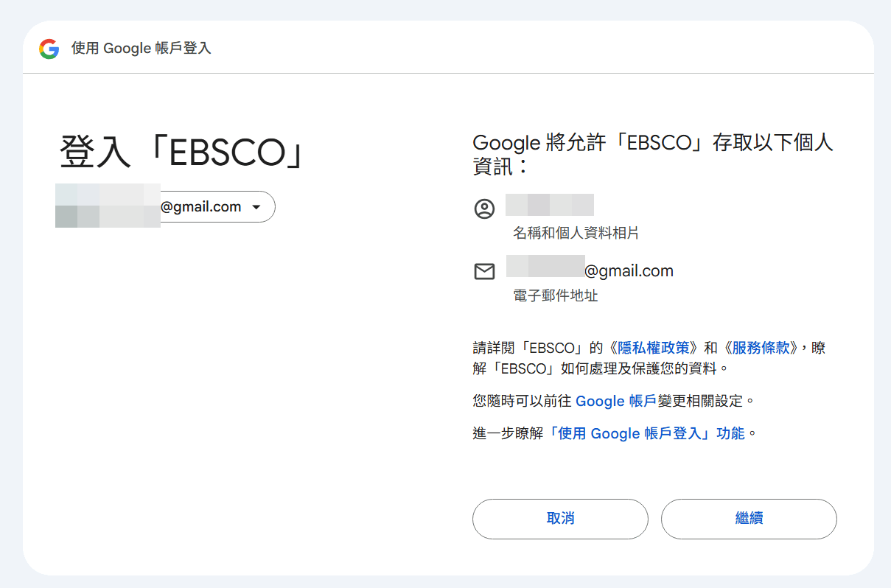Image resolution: width=891 pixels, height=588 pixels.
Task: Click the blurred account name beside profile icon
Action: click(550, 205)
